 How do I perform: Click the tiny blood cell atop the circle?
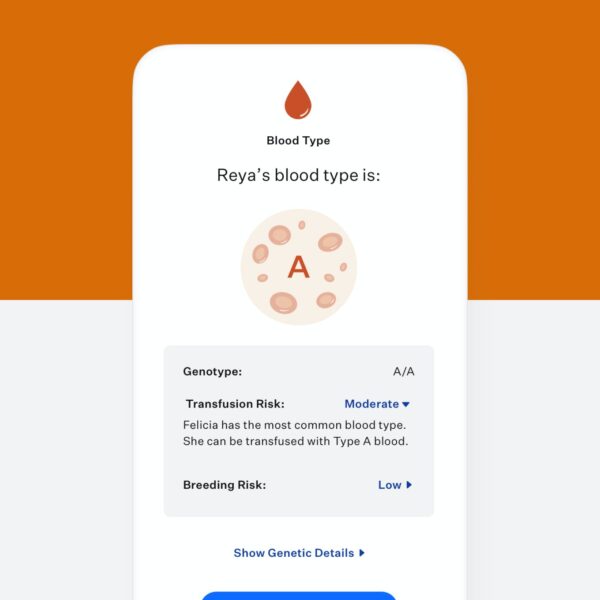click(x=302, y=225)
